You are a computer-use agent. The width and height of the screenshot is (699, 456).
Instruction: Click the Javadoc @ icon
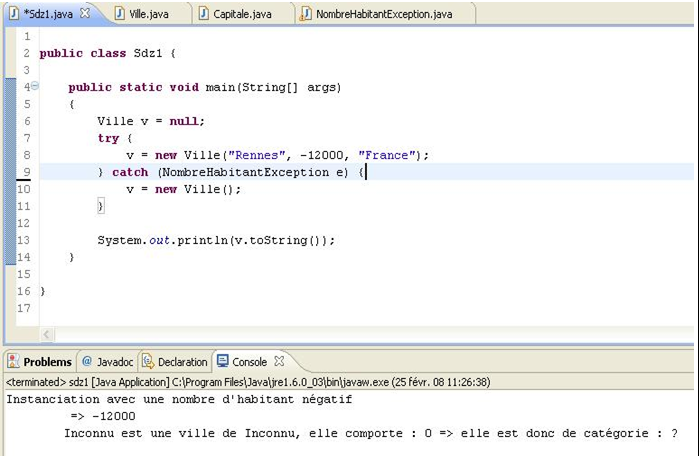point(87,361)
